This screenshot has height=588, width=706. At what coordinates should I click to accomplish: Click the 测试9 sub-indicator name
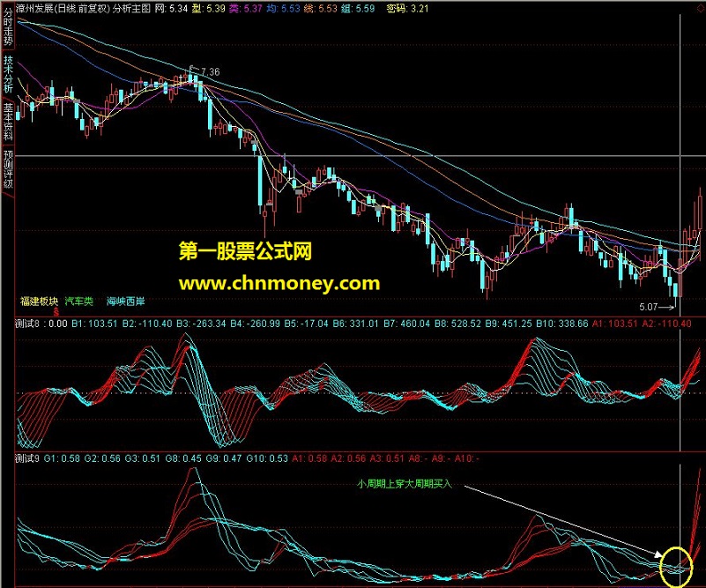click(x=27, y=458)
